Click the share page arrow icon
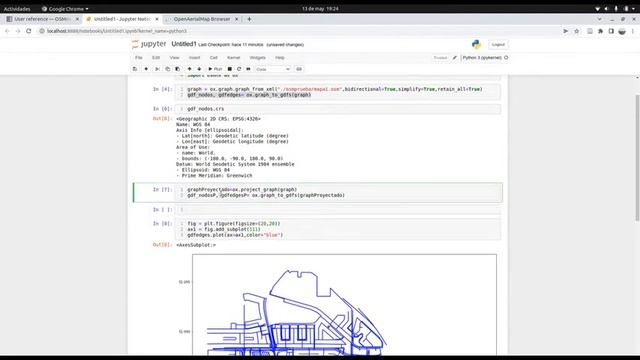 [x=565, y=31]
